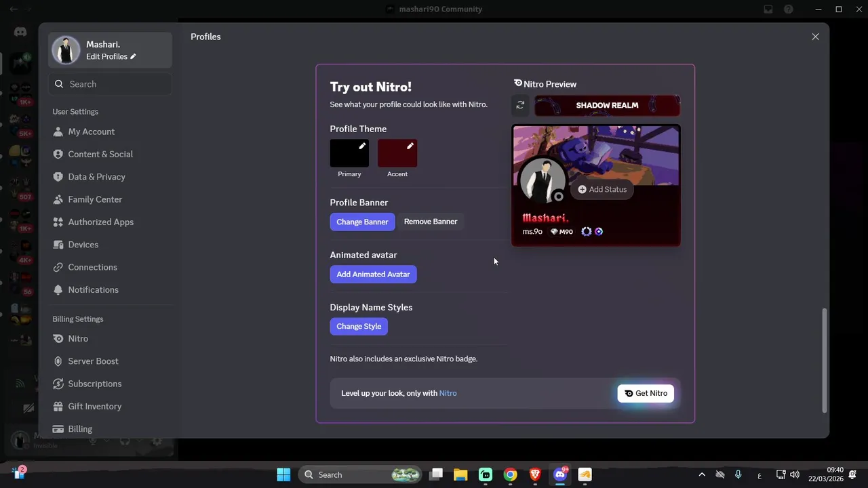Click the Family Center icon
The image size is (868, 488).
point(58,199)
